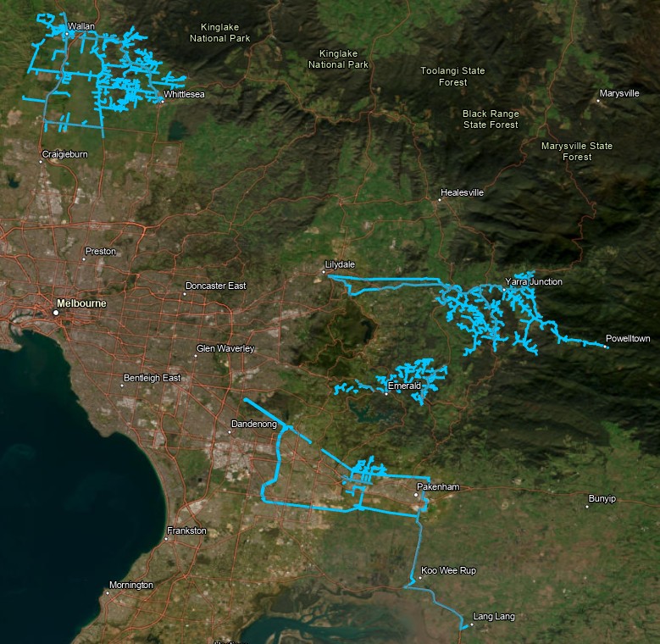
Task: Select the Wallan place label
Action: point(80,27)
